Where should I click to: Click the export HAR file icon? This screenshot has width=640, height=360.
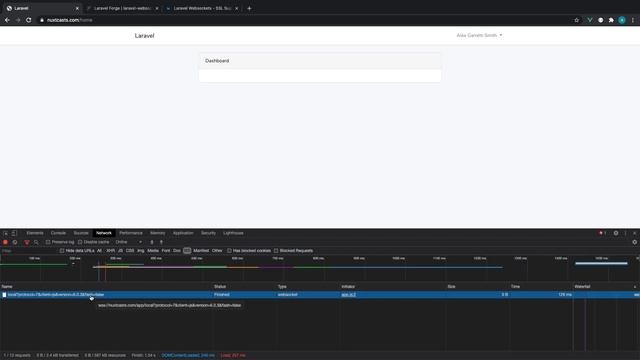[161, 242]
